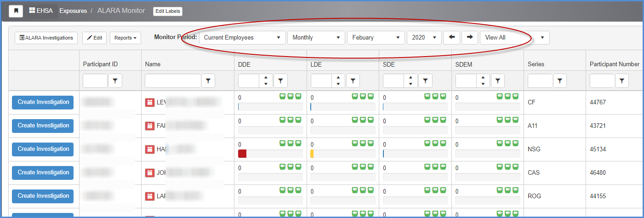
Task: Sort by the Name column header
Action: click(153, 64)
